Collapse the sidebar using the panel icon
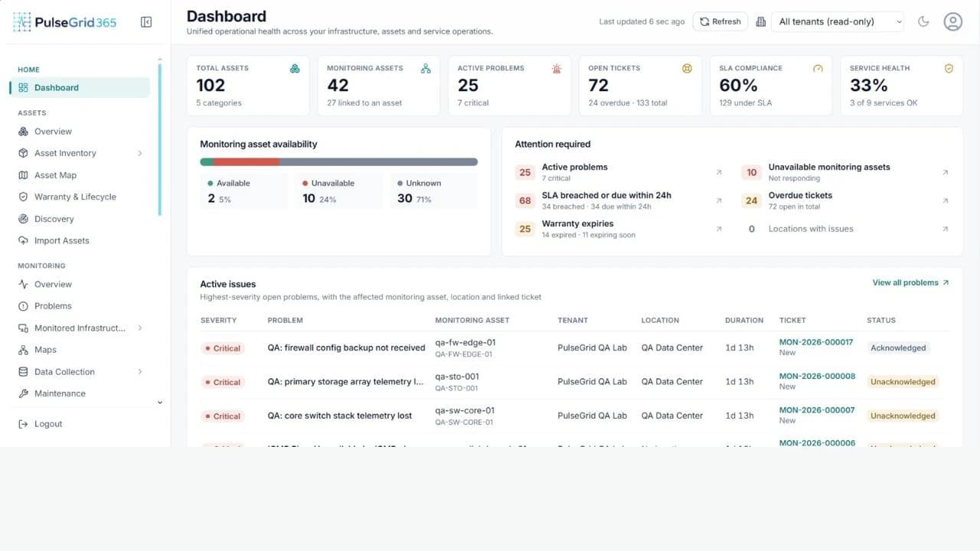Screen dimensions: 980x551 tap(146, 22)
